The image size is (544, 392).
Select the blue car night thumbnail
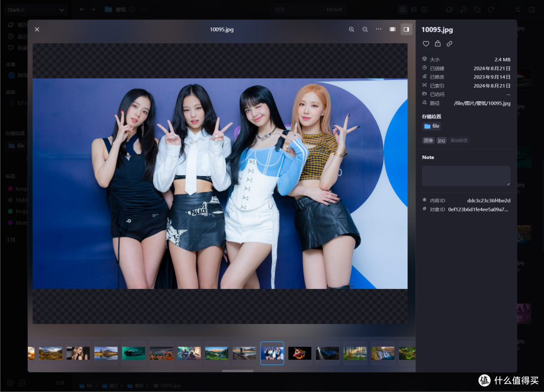(x=327, y=353)
